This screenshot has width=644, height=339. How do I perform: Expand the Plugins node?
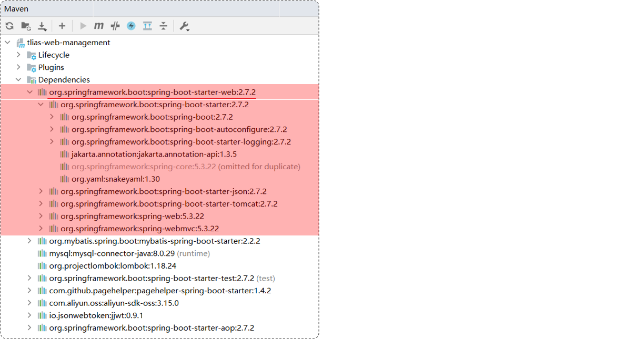click(x=18, y=67)
